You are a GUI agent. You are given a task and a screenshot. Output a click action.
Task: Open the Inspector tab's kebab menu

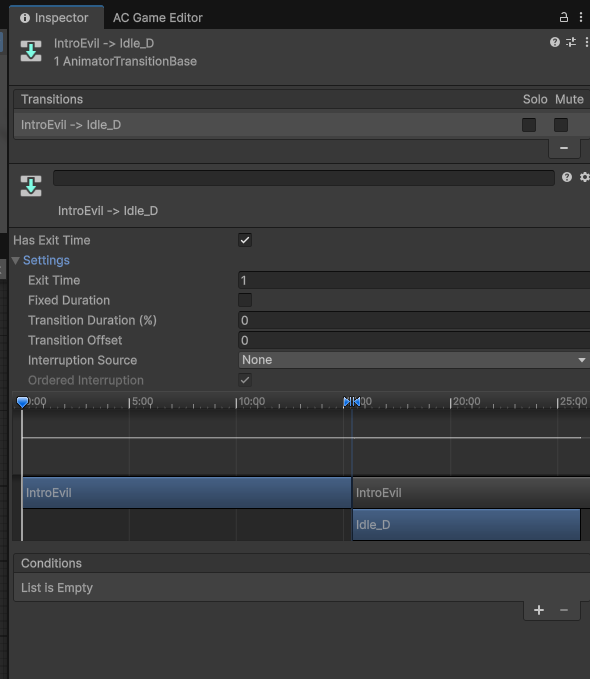click(x=581, y=17)
